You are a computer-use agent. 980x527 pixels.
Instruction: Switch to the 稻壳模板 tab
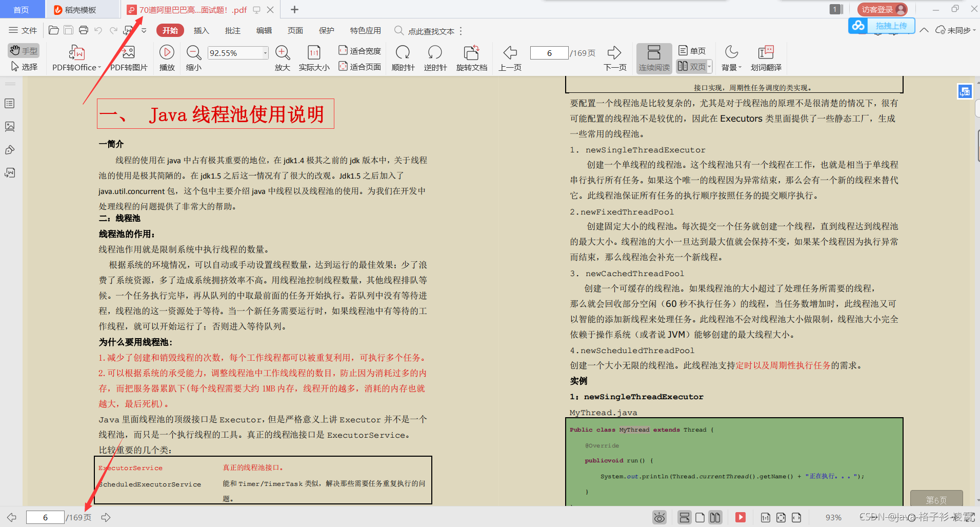click(x=81, y=10)
